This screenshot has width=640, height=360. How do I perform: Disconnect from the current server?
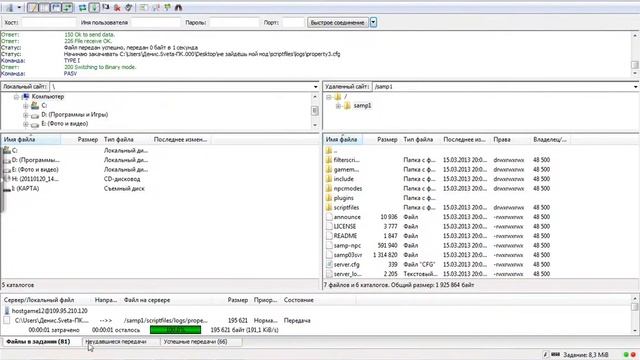coord(117,7)
